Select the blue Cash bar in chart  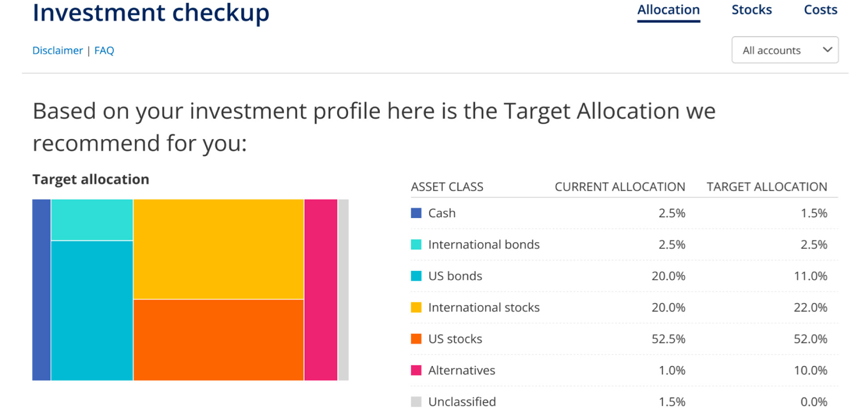[x=42, y=290]
